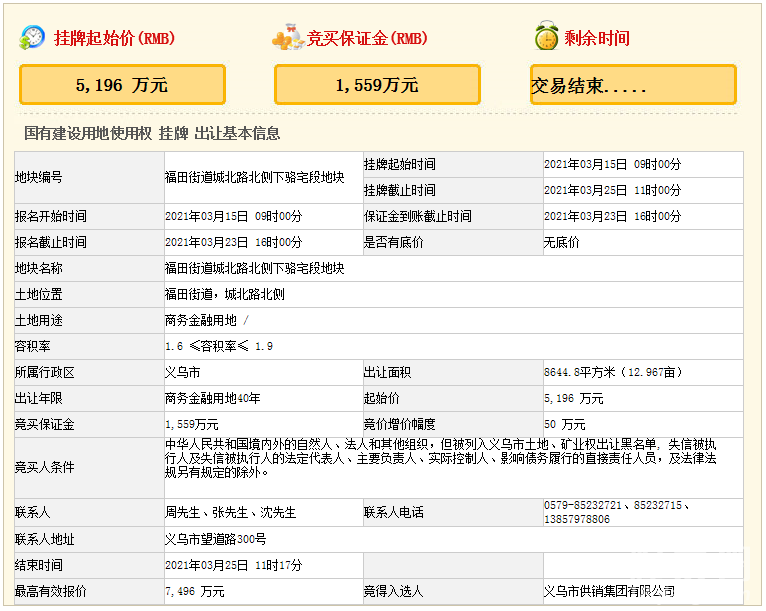Click the 无底价 reserve price value
This screenshot has height=611, width=766.
coord(561,242)
